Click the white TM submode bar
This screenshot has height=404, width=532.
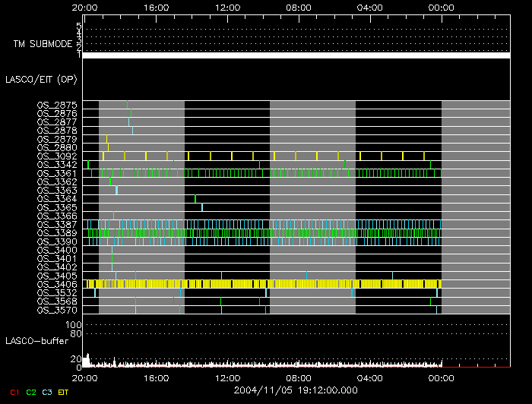click(x=296, y=55)
